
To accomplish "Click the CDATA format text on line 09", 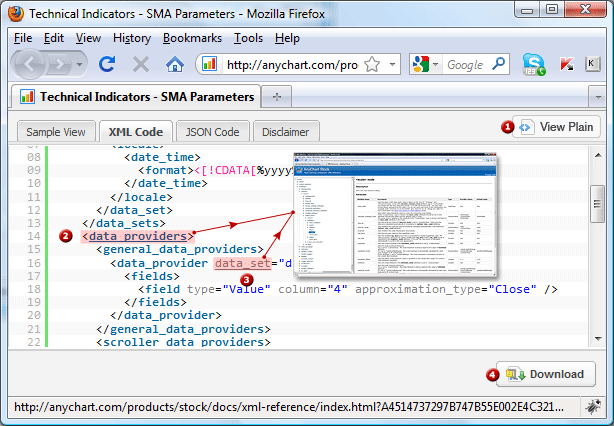I will pyautogui.click(x=244, y=170).
